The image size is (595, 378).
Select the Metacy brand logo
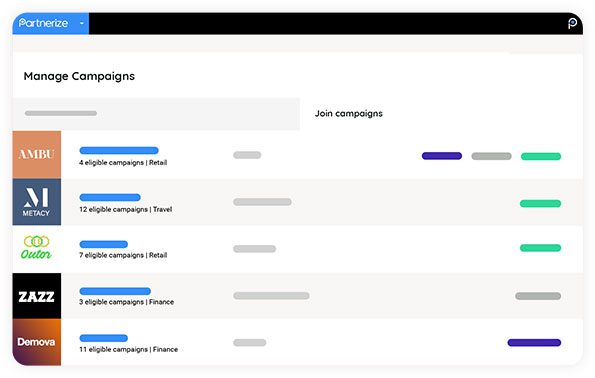(37, 202)
